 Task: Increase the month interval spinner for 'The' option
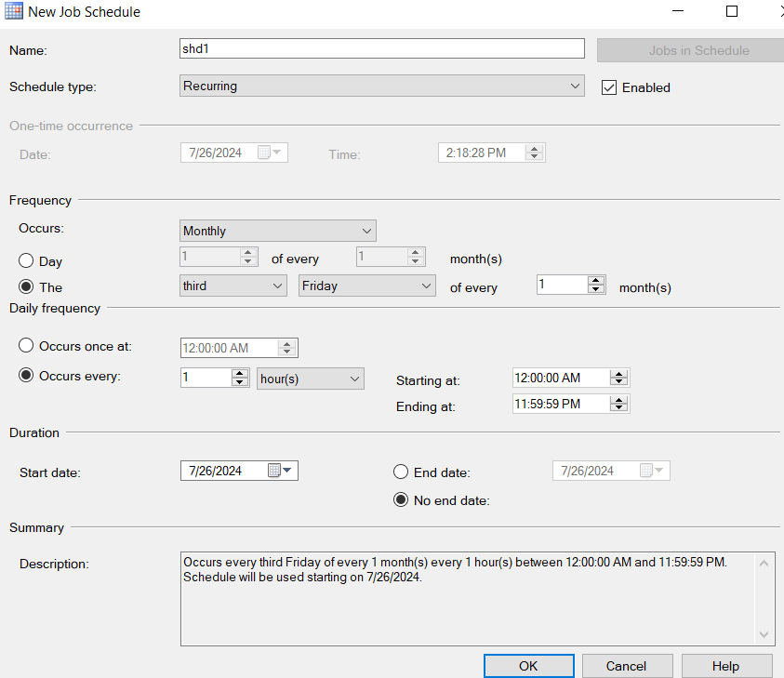595,281
